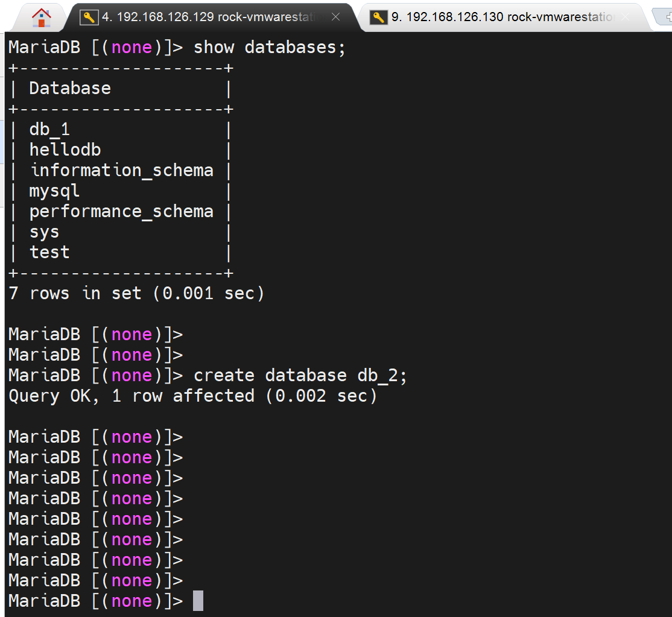Close the 192.168.126.129 session tab
Screen dimensions: 672x617
tap(335, 17)
